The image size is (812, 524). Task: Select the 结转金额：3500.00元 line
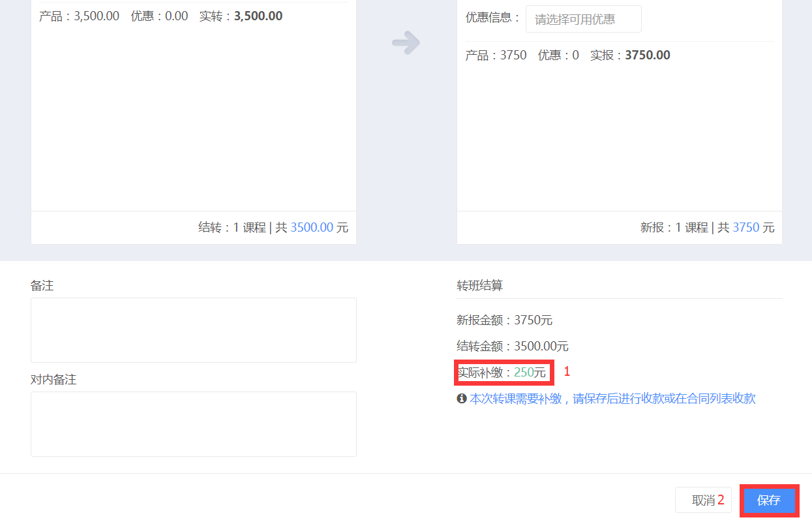[513, 347]
